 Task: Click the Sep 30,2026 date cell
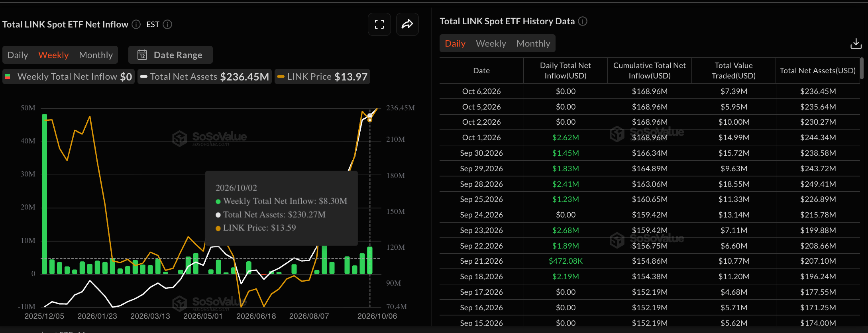coord(481,153)
